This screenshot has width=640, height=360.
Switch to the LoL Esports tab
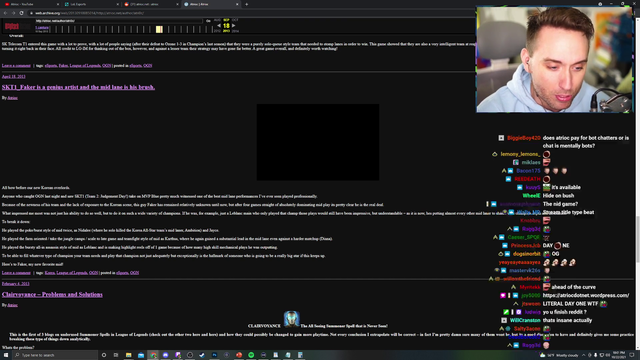[x=91, y=4]
